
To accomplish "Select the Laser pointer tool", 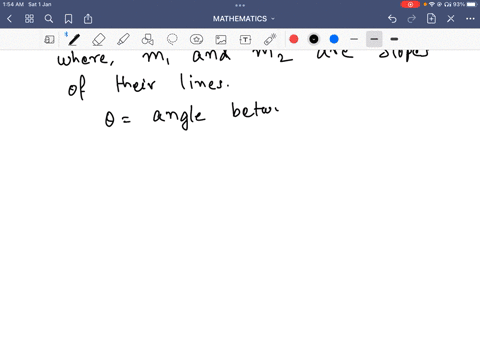I will point(270,39).
